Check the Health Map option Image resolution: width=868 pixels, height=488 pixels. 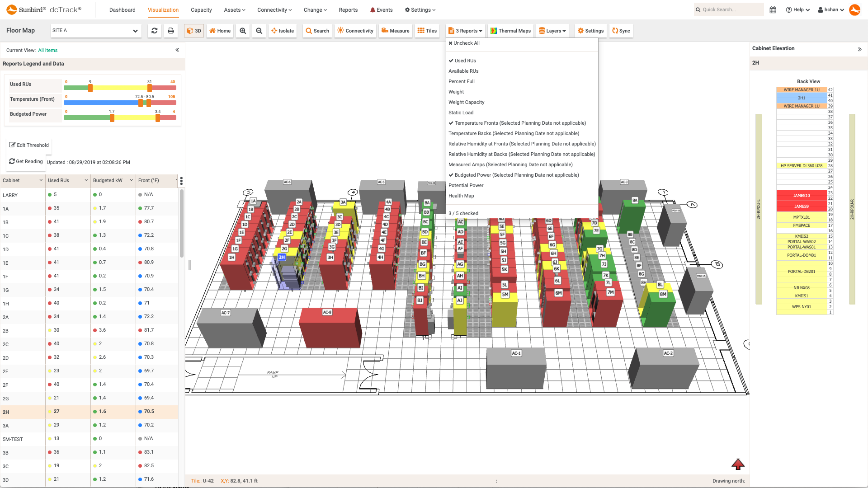(x=461, y=196)
